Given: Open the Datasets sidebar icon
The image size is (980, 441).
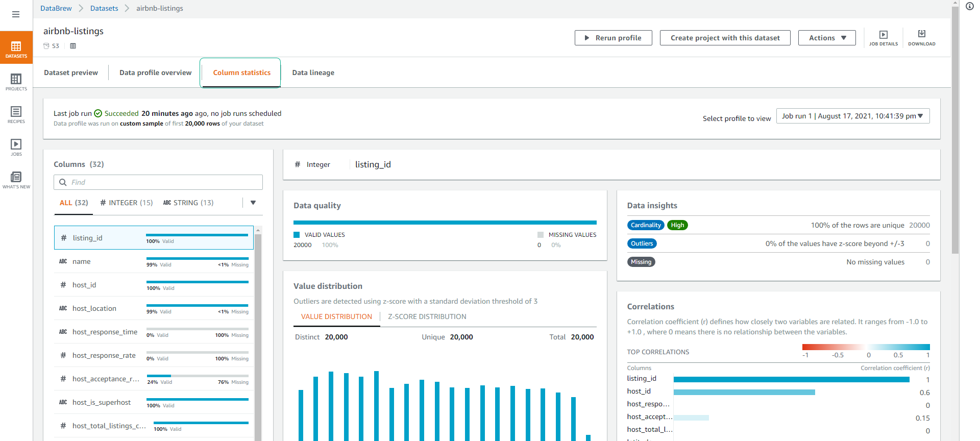Looking at the screenshot, I should [x=16, y=47].
